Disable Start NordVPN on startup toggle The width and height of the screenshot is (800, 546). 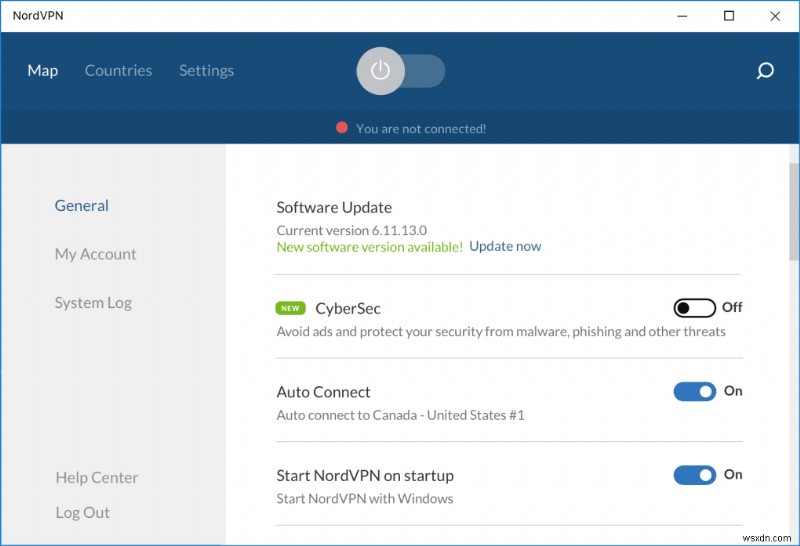694,475
